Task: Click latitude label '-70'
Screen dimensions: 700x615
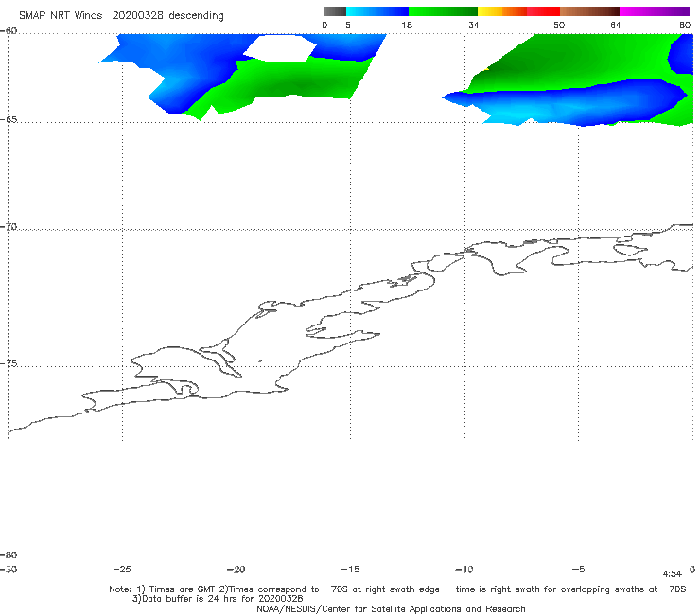Action: (9, 227)
